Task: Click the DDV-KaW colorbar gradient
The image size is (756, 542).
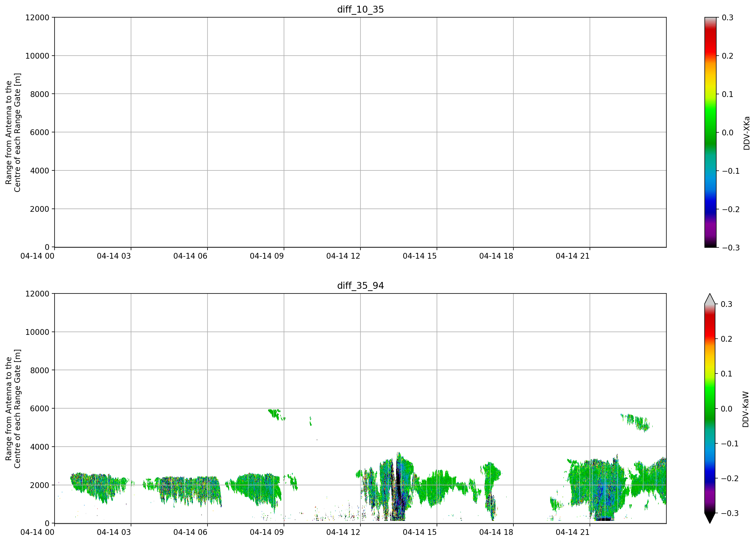Action: pyautogui.click(x=710, y=408)
